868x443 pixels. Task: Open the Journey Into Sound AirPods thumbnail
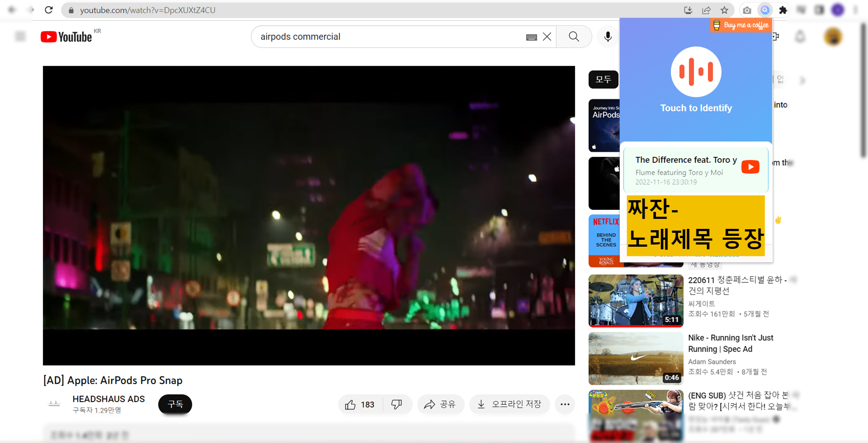[604, 126]
